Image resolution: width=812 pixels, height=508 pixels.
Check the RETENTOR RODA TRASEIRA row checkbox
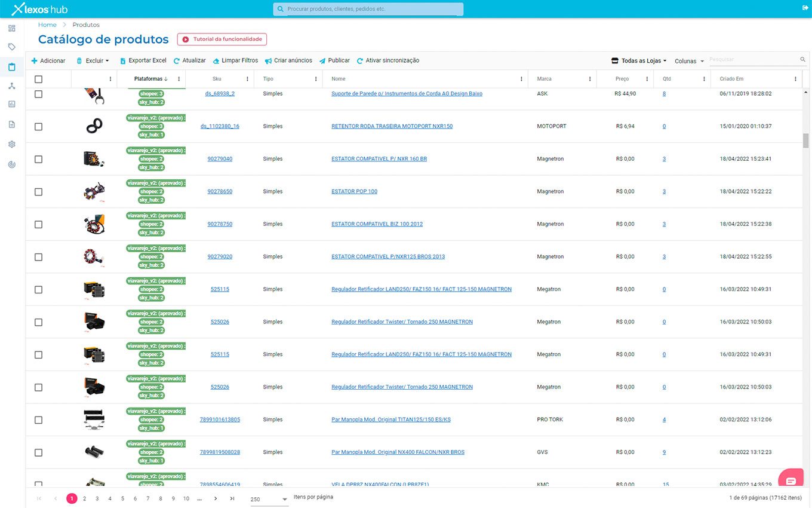pyautogui.click(x=38, y=127)
